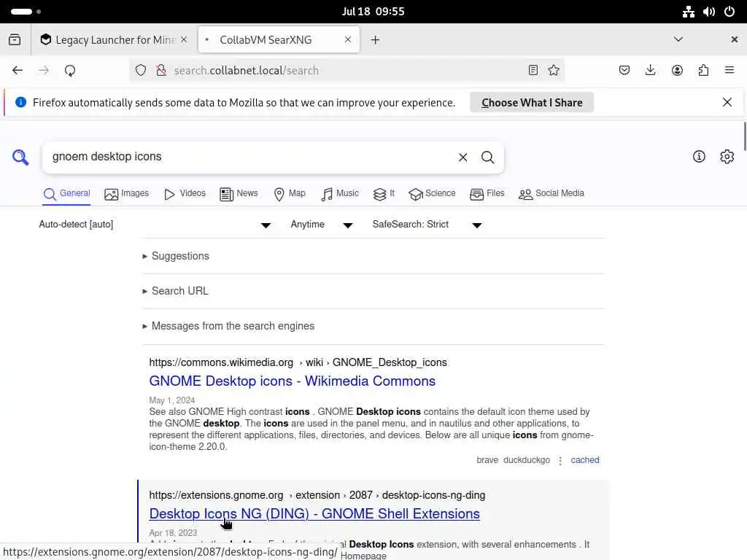Close the CollabVM SearXNG tab
The image size is (747, 560).
click(348, 39)
